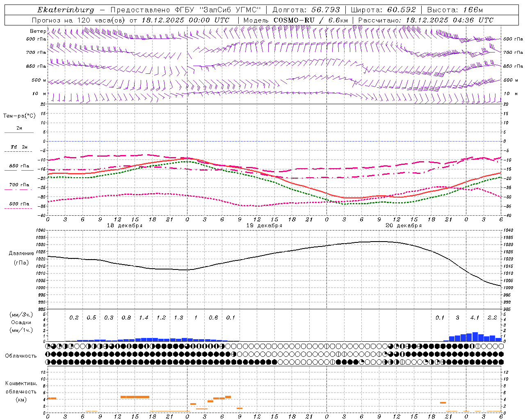Click the 0.3 precipitation value
This screenshot has width=525, height=420.
109,317
